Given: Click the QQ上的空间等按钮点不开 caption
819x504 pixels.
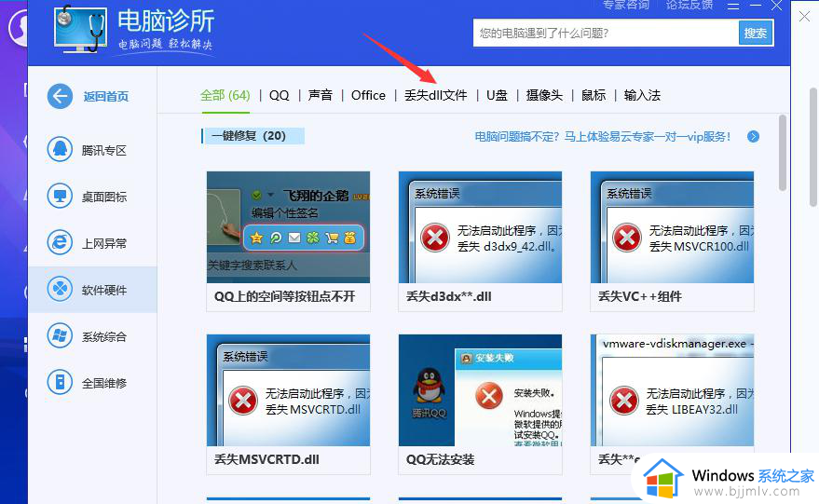Looking at the screenshot, I should click(285, 296).
